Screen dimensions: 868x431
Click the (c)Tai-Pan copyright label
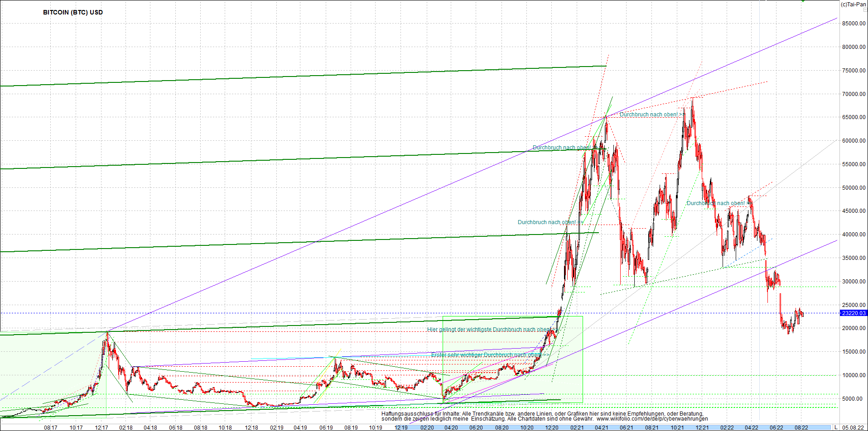coord(854,4)
